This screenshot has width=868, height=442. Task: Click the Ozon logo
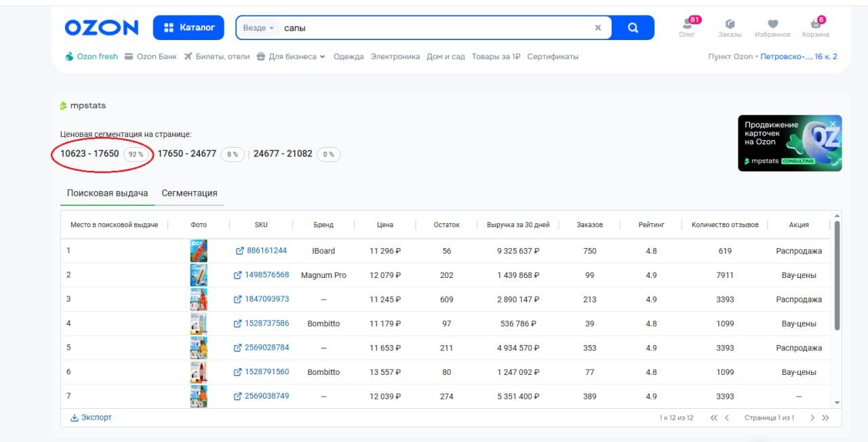coord(102,28)
